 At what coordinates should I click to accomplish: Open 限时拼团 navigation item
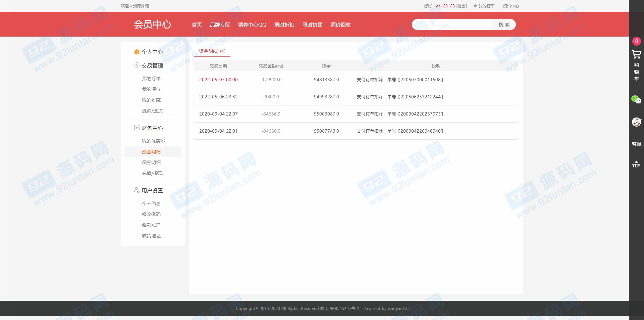[313, 25]
